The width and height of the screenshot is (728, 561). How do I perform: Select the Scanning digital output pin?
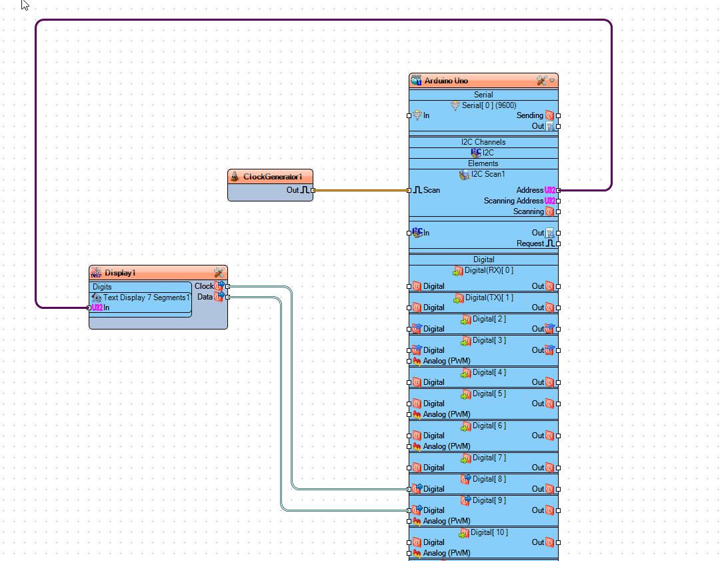point(559,211)
